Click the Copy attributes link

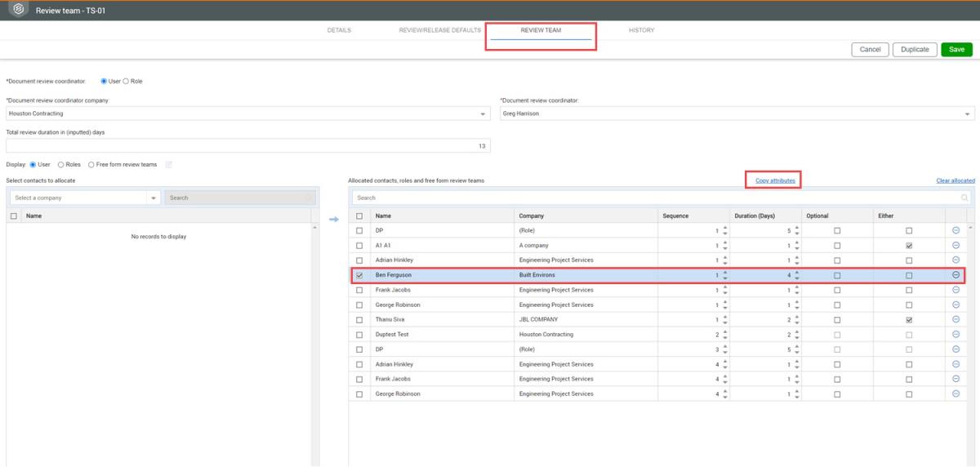click(774, 180)
